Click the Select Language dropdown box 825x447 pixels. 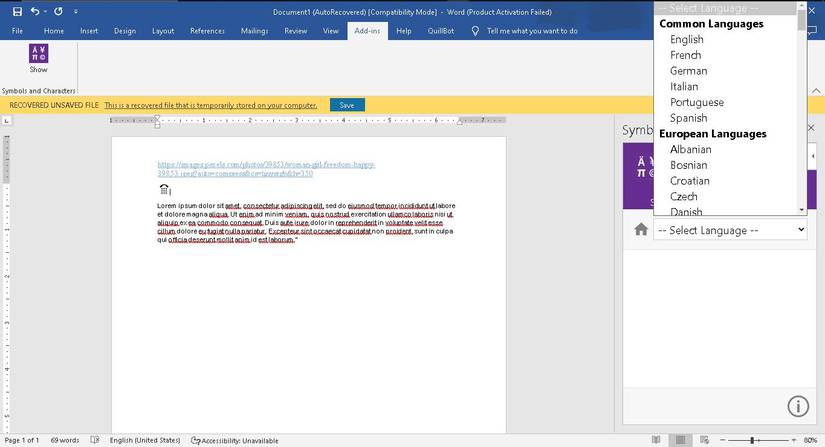pyautogui.click(x=730, y=230)
